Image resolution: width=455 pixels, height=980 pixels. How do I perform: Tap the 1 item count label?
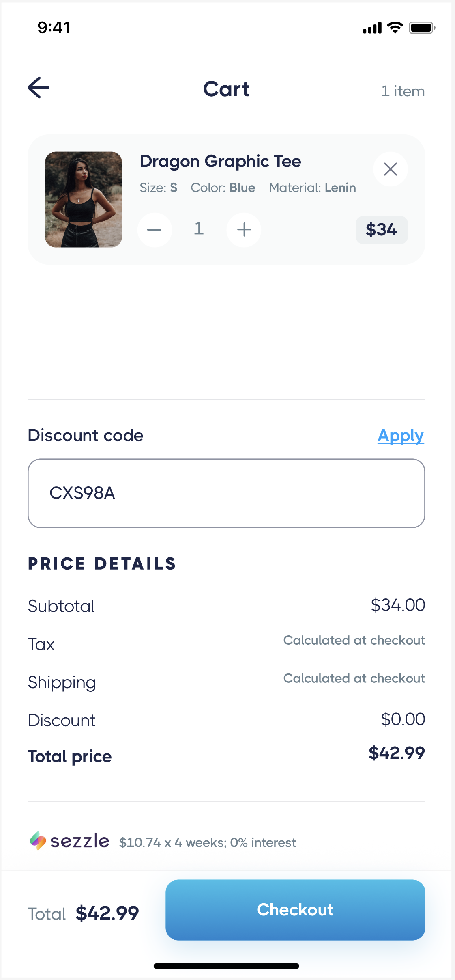(x=402, y=91)
